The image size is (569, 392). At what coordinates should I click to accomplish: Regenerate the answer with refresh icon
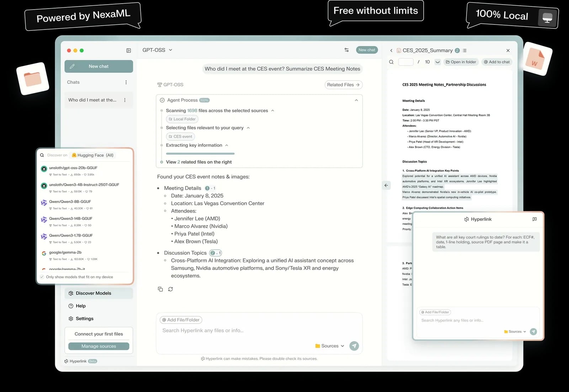(171, 289)
